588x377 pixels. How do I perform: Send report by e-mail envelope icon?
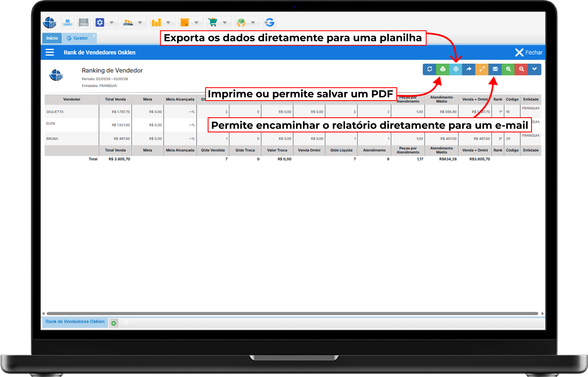[x=495, y=69]
